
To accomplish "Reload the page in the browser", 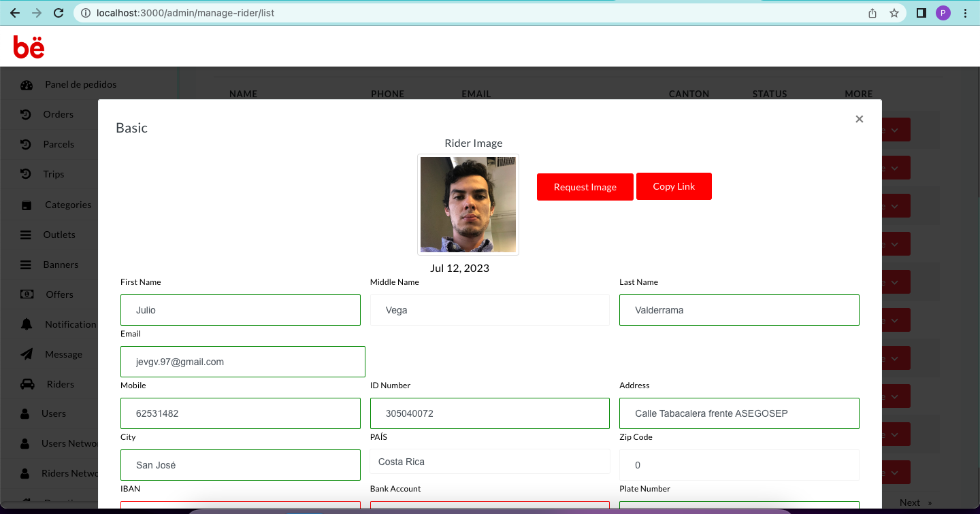I will [x=59, y=13].
